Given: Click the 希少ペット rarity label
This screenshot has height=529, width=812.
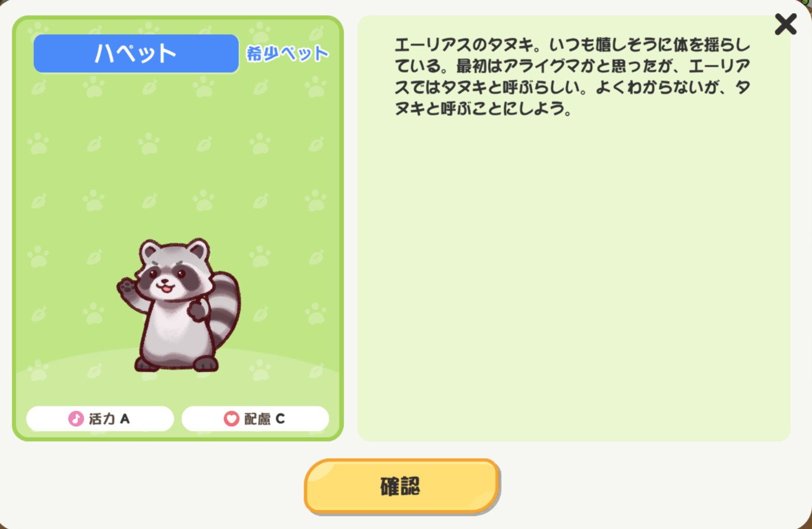Looking at the screenshot, I should (287, 53).
